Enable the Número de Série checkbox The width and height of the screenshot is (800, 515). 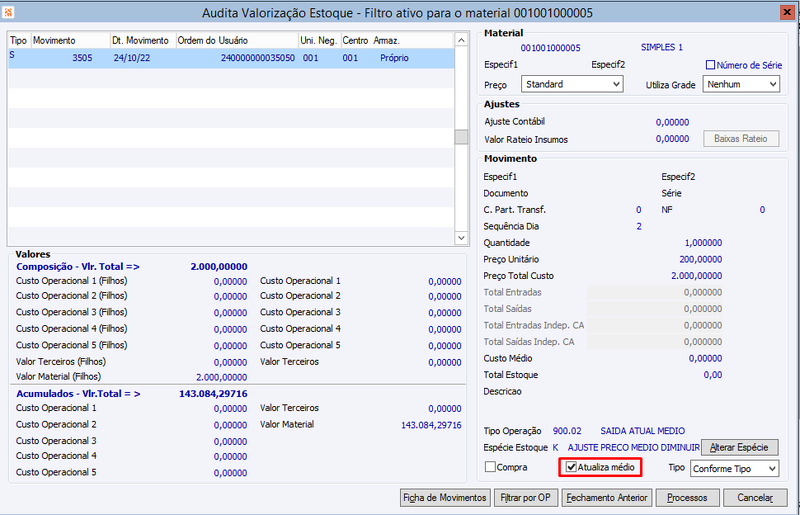click(x=710, y=65)
